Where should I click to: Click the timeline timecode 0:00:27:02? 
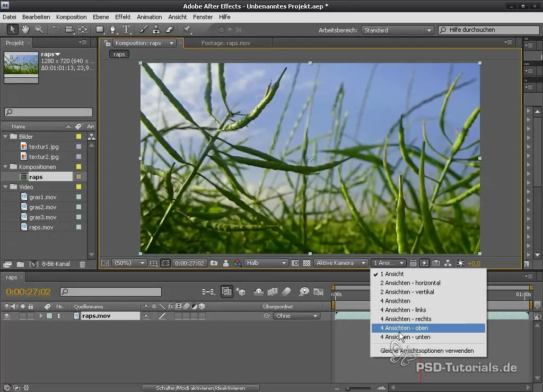pyautogui.click(x=29, y=292)
